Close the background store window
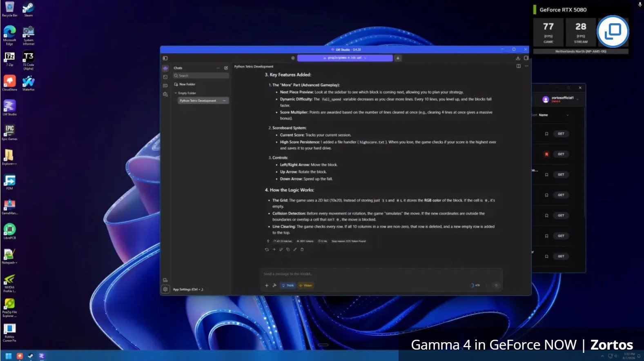644x361 pixels. click(x=580, y=88)
